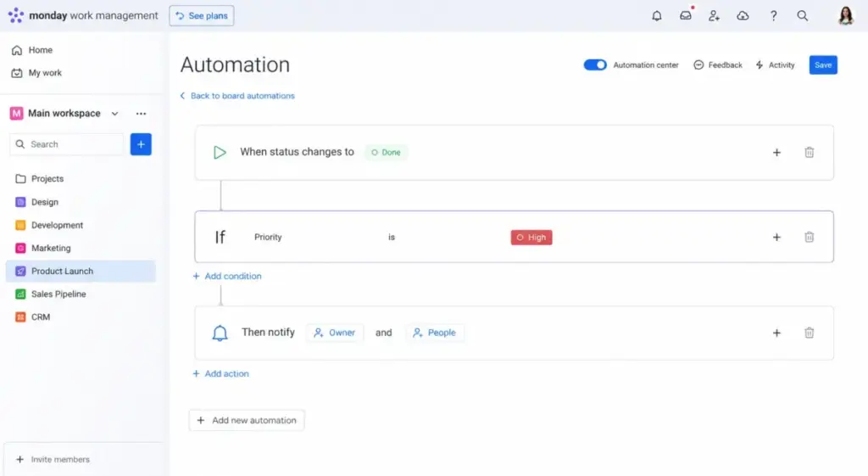Delete the 'Then notify' action row
This screenshot has width=868, height=476.
[x=810, y=333]
